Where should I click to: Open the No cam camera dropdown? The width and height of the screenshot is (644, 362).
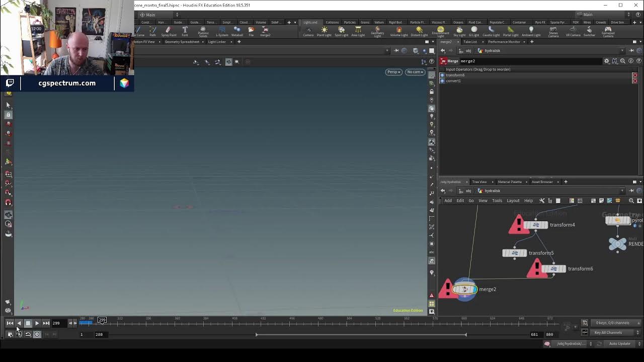click(x=415, y=72)
